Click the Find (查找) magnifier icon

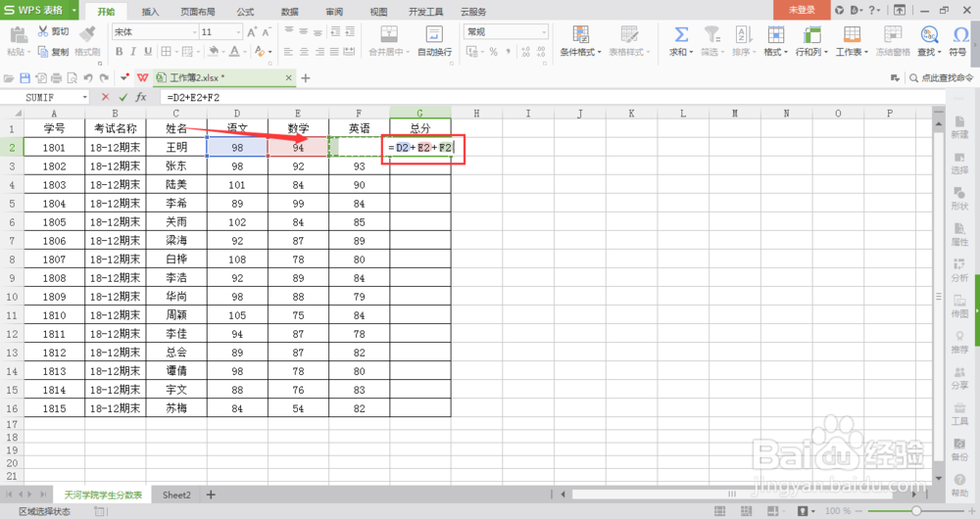click(x=929, y=35)
